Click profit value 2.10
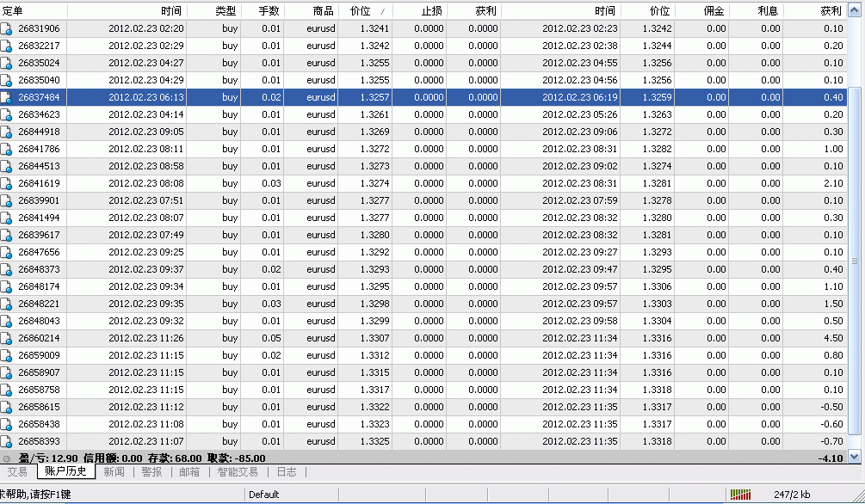 [x=833, y=183]
